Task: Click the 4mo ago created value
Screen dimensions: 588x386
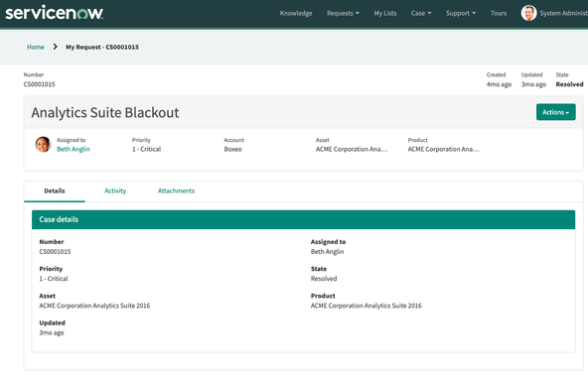Action: point(499,84)
